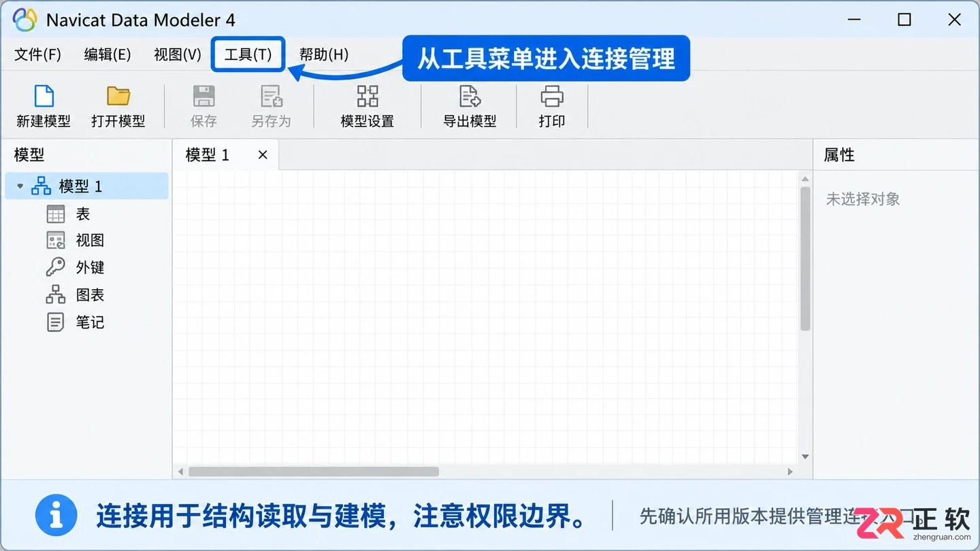Click the Navicat Data Modeler app logo
This screenshot has height=551, width=980.
24,20
